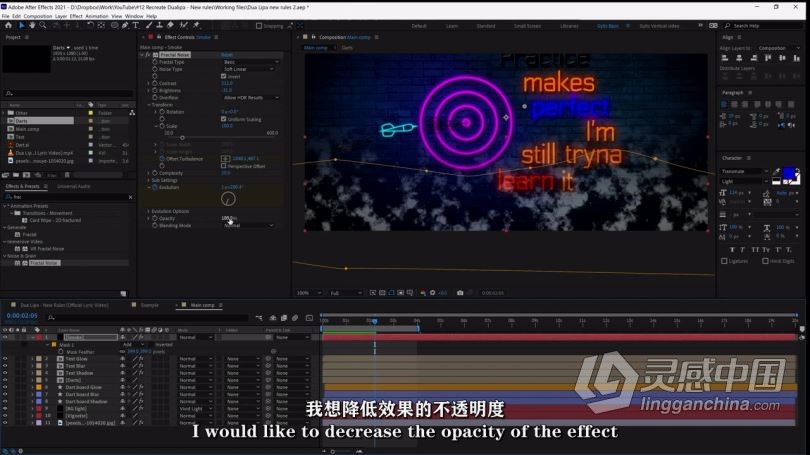Click the current time 0:00:02:05 display
The width and height of the screenshot is (810, 455).
click(x=22, y=316)
